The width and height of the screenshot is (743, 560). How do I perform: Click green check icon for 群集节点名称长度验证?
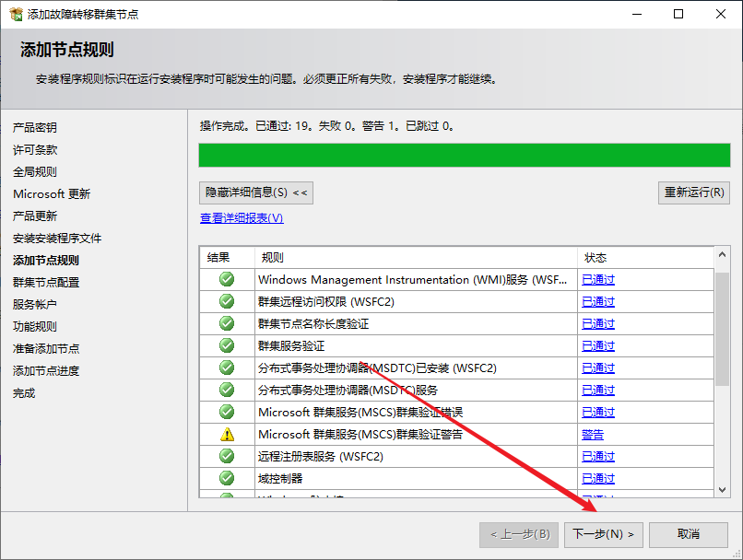point(227,324)
